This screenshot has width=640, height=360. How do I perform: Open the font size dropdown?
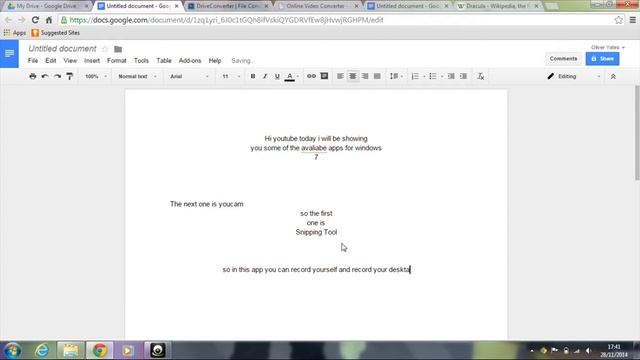231,76
